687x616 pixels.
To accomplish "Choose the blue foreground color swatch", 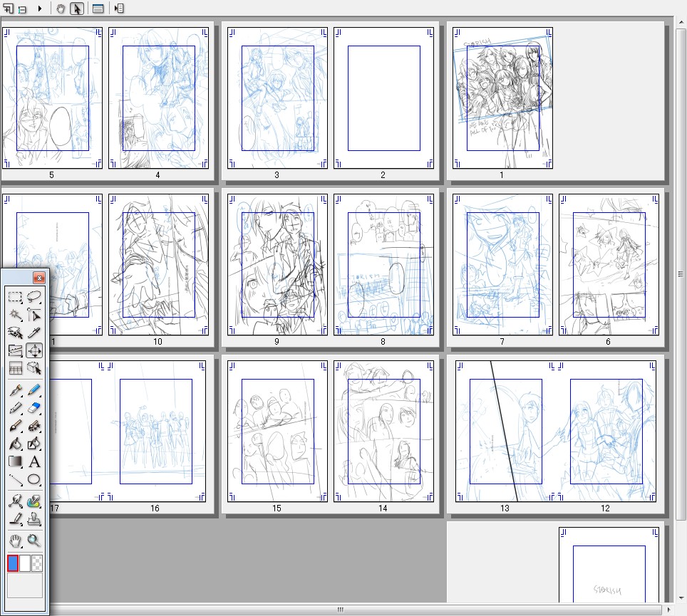I will (x=13, y=563).
